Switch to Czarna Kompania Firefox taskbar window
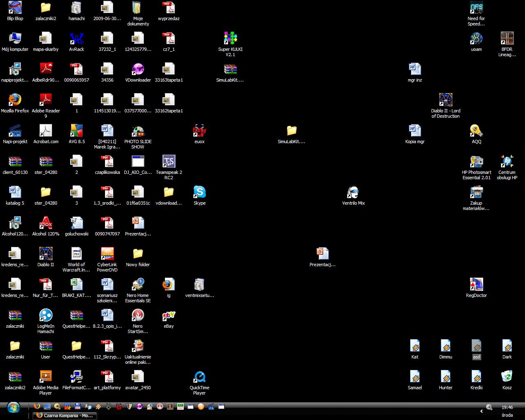The width and height of the screenshot is (525, 420). click(x=65, y=415)
